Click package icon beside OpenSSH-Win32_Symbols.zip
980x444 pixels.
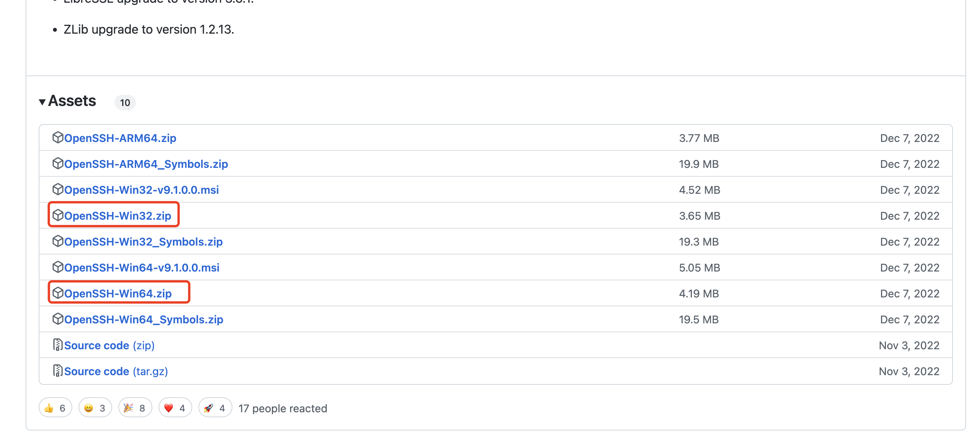click(x=58, y=241)
